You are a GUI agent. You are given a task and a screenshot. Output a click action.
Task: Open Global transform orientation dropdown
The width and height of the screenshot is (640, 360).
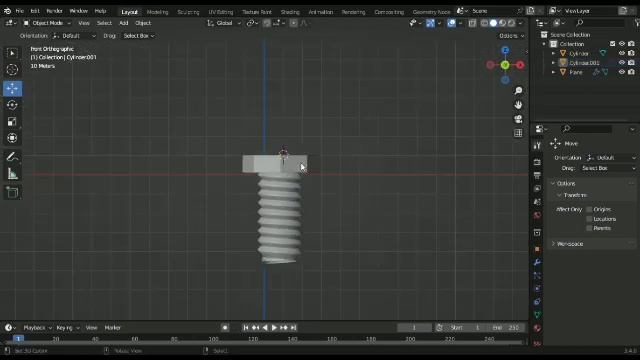pos(224,23)
